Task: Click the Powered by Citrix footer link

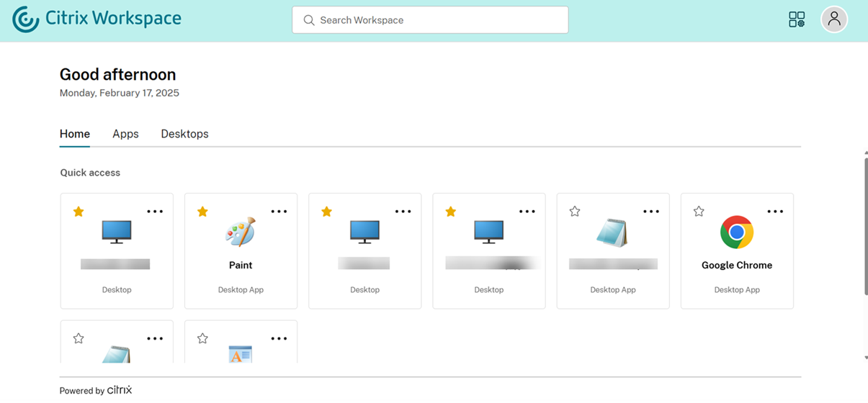Action: [96, 390]
